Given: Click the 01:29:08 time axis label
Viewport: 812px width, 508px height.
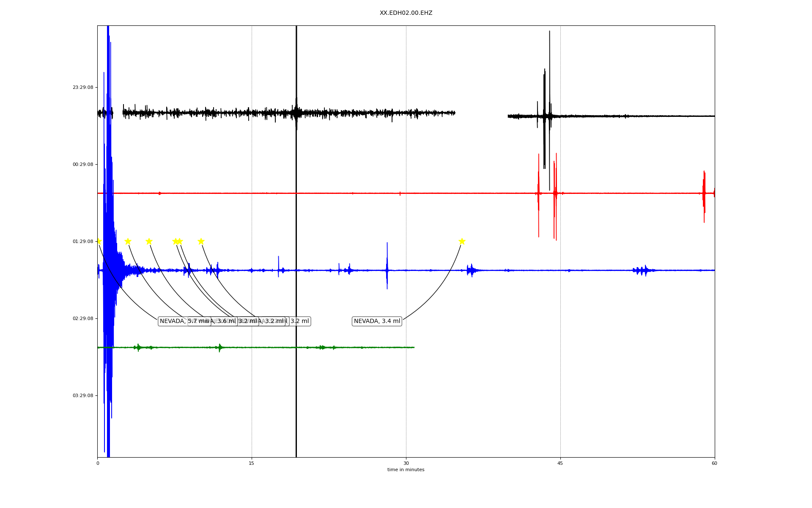Looking at the screenshot, I should [82, 242].
